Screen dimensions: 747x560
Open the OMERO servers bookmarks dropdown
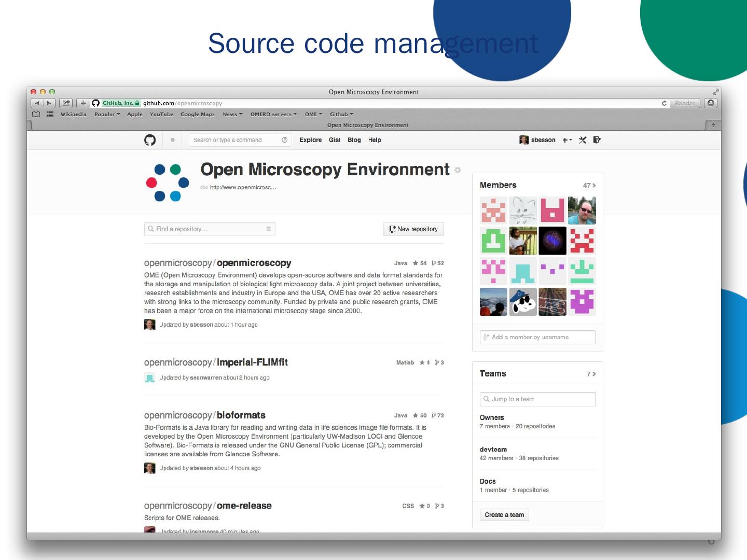coord(273,114)
